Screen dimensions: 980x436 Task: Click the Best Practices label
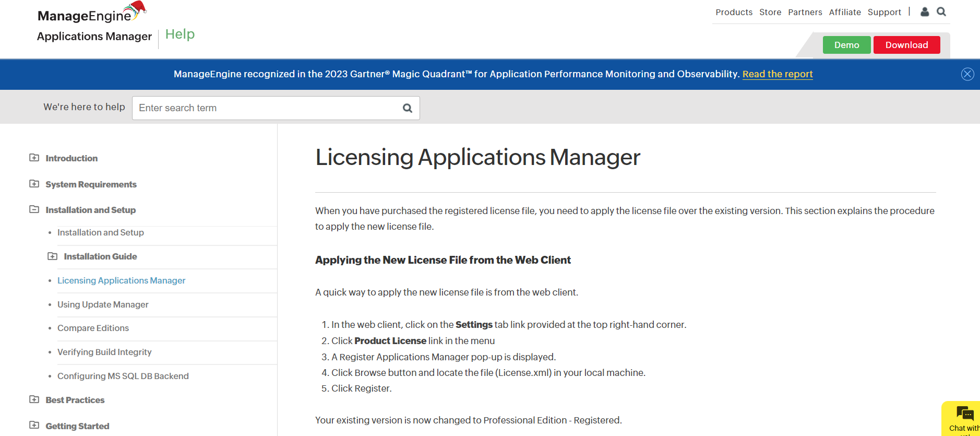point(75,400)
